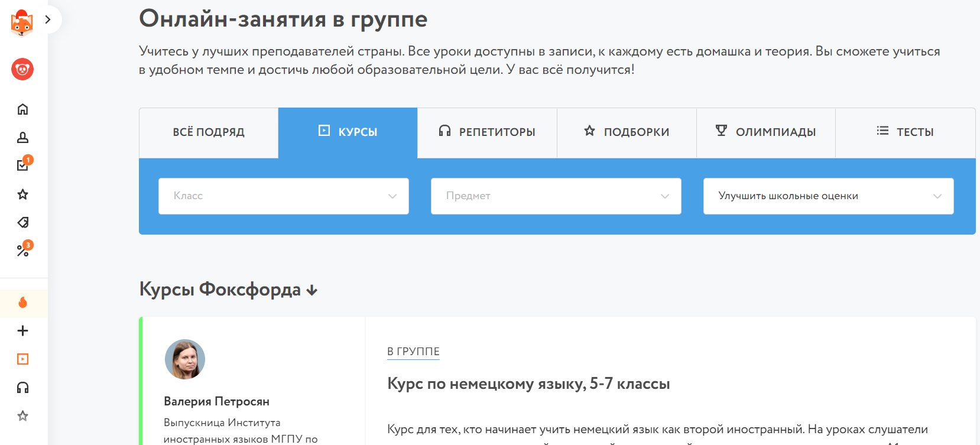Open the person profile icon in sidebar
This screenshot has height=445, width=980.
22,138
